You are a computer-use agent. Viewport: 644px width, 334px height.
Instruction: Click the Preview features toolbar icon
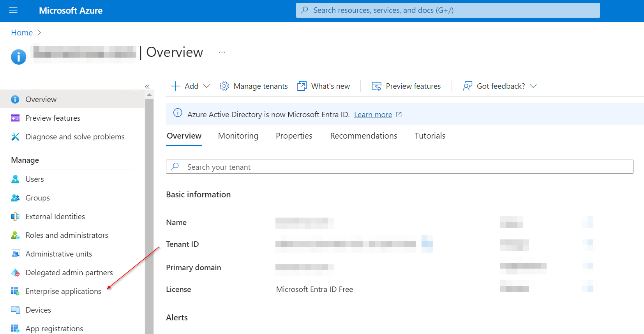pos(376,86)
